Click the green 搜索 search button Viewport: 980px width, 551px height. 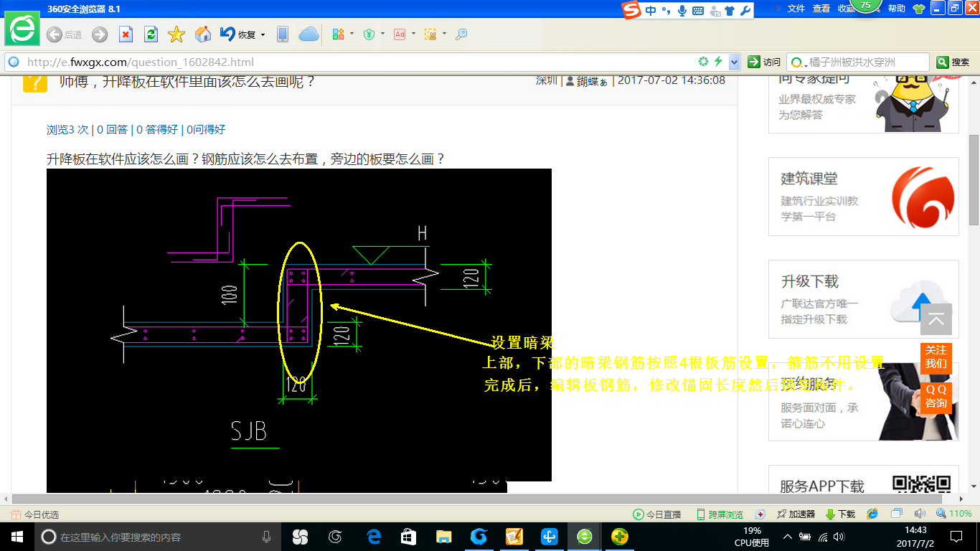(953, 62)
